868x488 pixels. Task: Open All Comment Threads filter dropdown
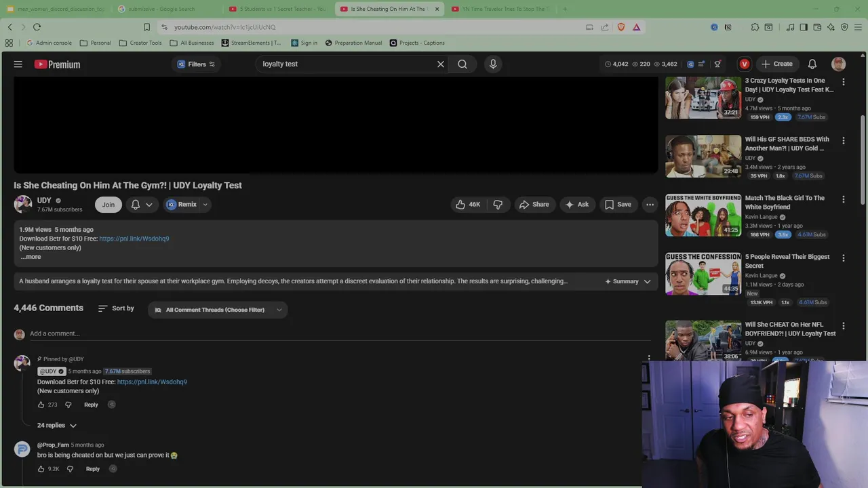(x=218, y=310)
